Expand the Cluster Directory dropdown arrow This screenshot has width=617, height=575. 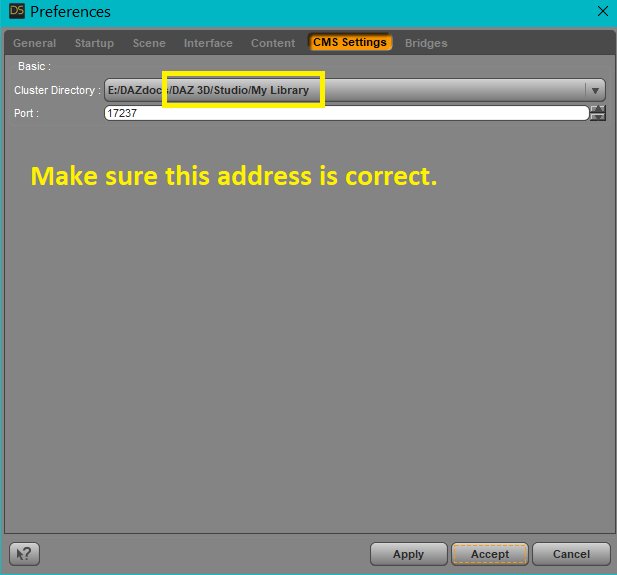595,91
